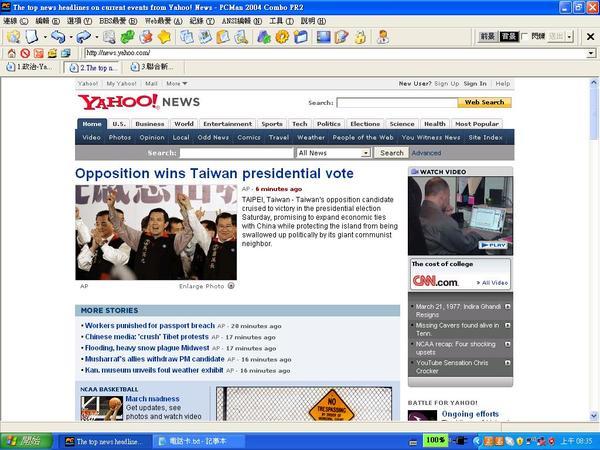
Task: Select the 前景 foreground color button
Action: point(488,37)
